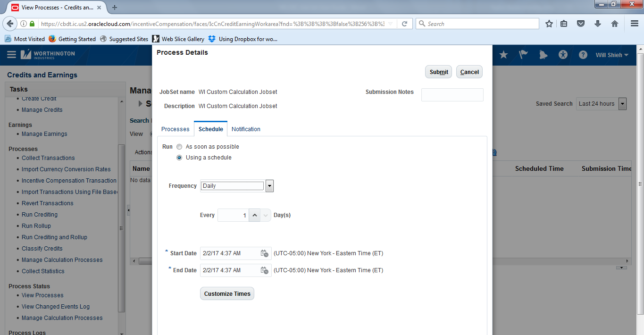Screen dimensions: 644x335
Task: Save page to Pocket
Action: pyautogui.click(x=581, y=24)
